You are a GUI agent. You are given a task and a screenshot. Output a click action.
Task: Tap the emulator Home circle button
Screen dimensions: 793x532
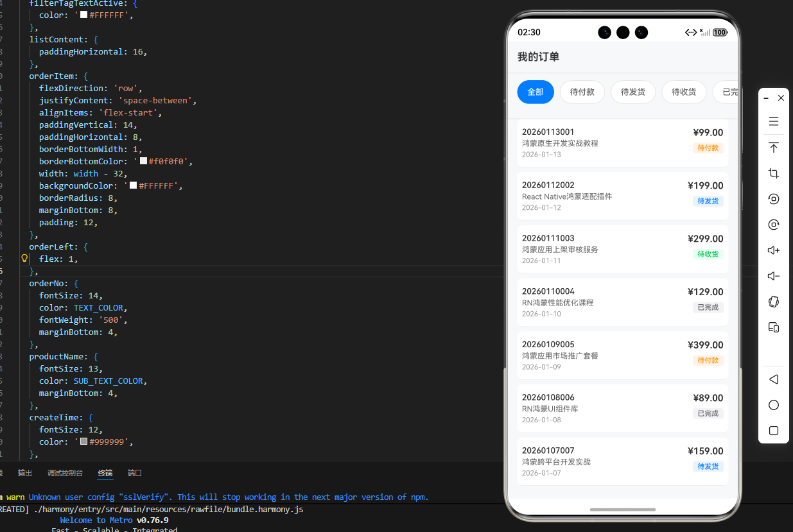coord(774,405)
